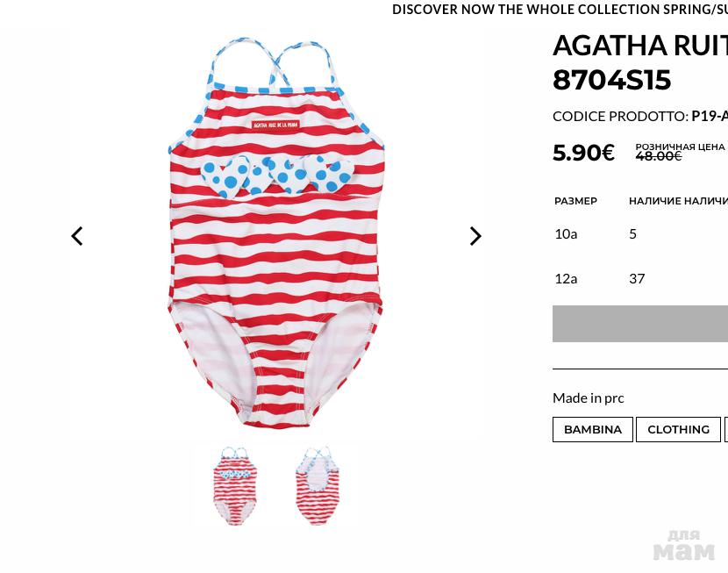Click the для мам watermark logo
Screen dimensions: 728x573
(x=683, y=546)
